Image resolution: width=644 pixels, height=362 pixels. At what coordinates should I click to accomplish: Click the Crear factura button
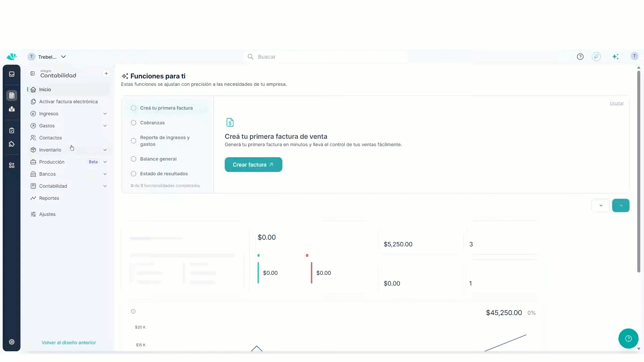pyautogui.click(x=253, y=165)
